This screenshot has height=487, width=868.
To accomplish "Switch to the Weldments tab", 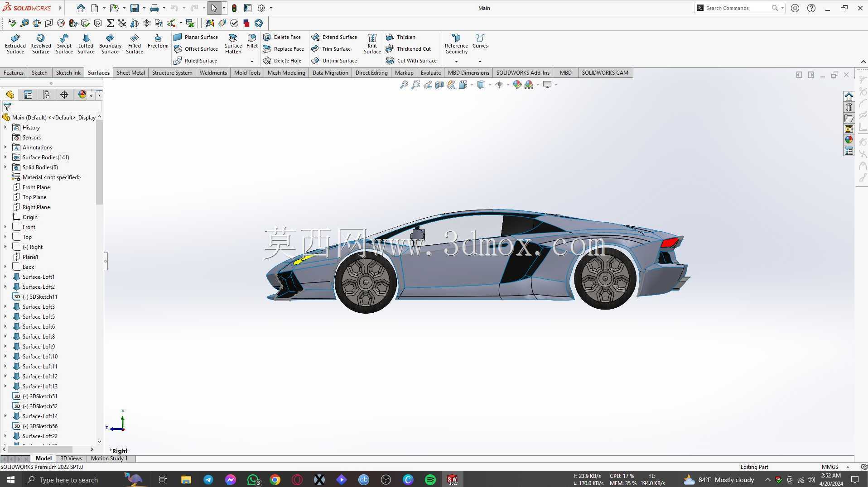I will [213, 72].
